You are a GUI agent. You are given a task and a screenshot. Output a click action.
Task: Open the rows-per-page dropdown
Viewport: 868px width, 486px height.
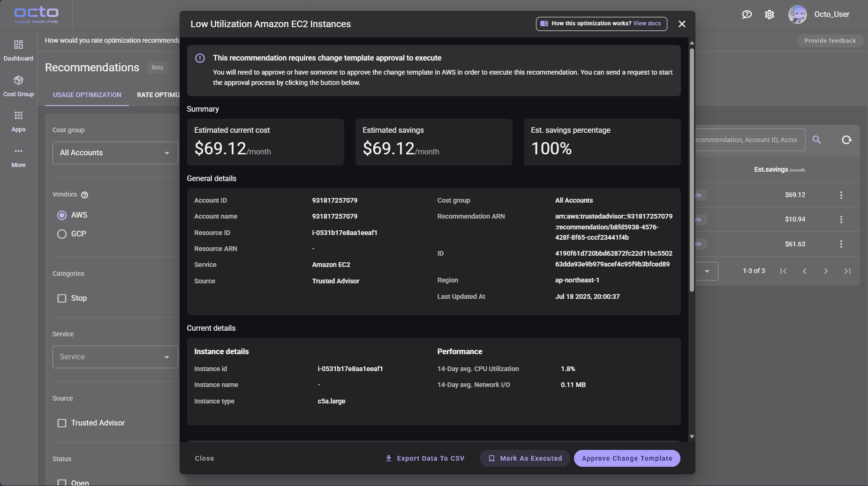(707, 271)
